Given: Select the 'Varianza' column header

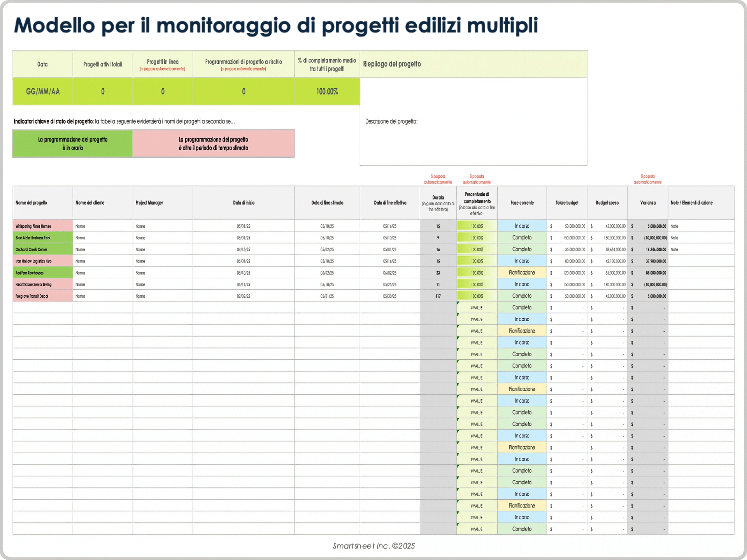Looking at the screenshot, I should click(x=648, y=203).
